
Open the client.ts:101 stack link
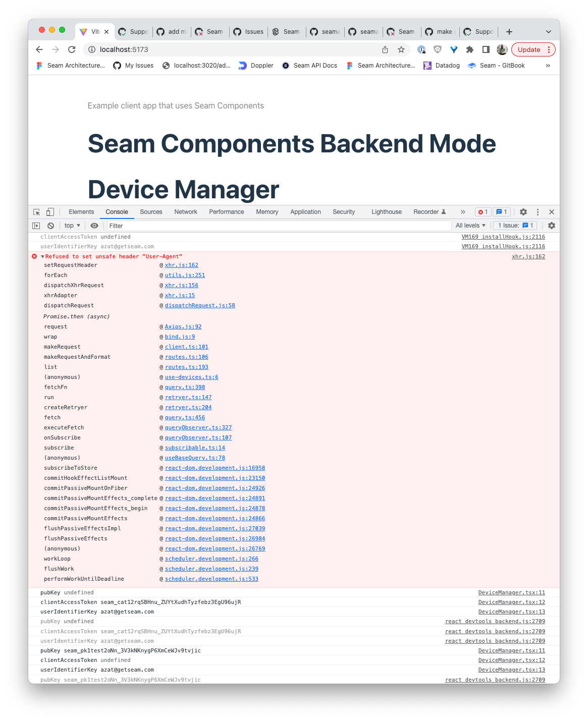(x=187, y=347)
